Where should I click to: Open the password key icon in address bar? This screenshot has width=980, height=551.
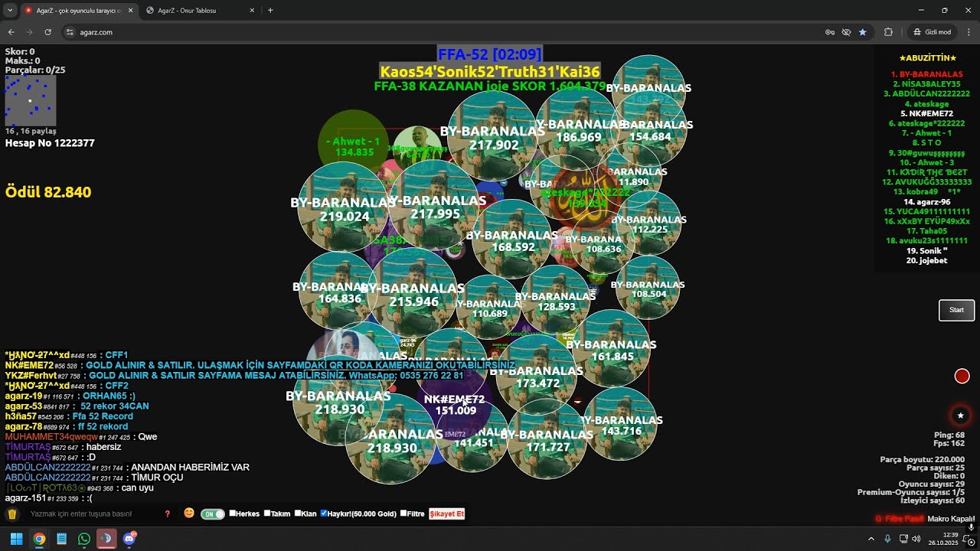point(830,32)
